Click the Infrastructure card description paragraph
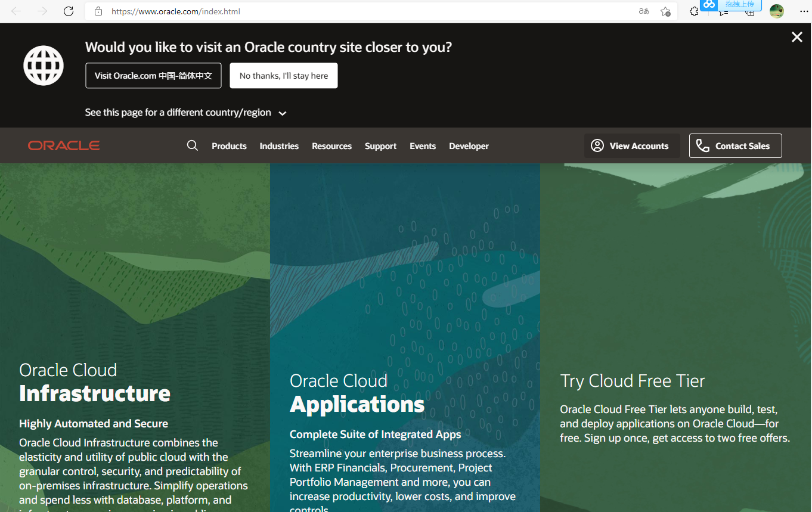The width and height of the screenshot is (812, 512). click(134, 474)
